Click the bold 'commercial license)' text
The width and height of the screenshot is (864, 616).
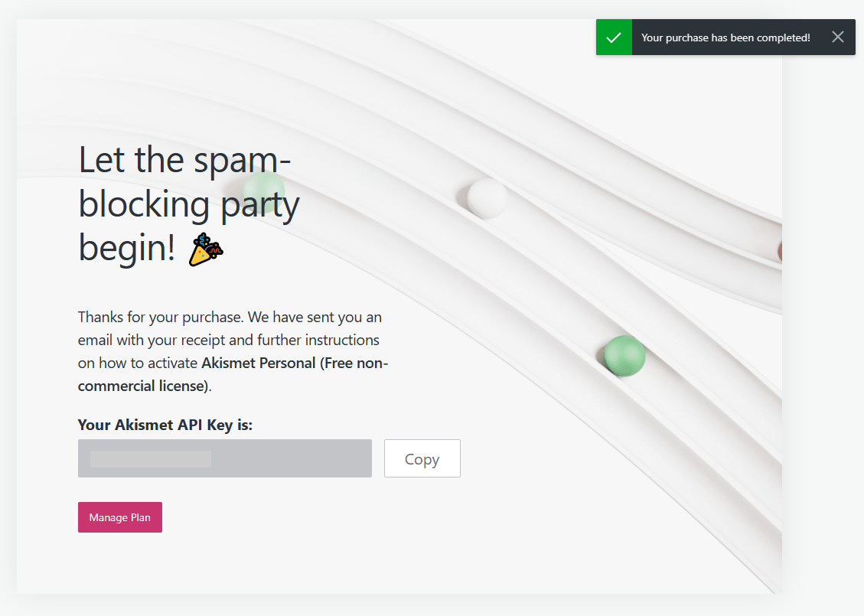coord(143,386)
